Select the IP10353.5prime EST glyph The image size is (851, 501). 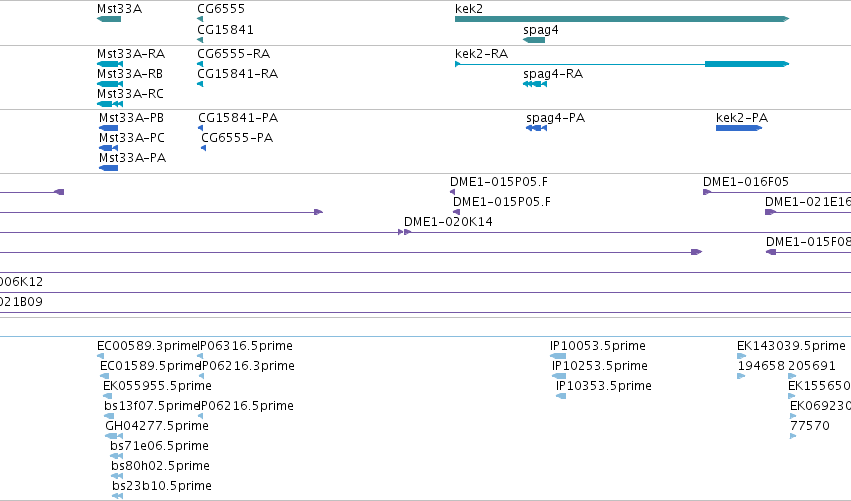click(x=561, y=396)
